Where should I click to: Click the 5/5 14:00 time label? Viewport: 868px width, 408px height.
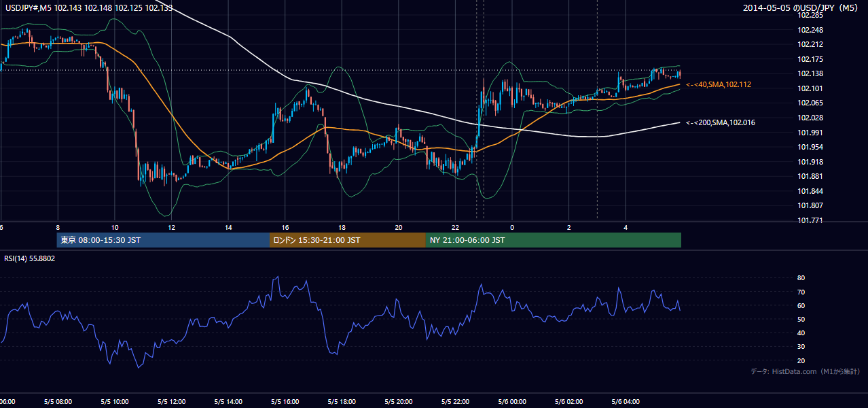coord(228,402)
